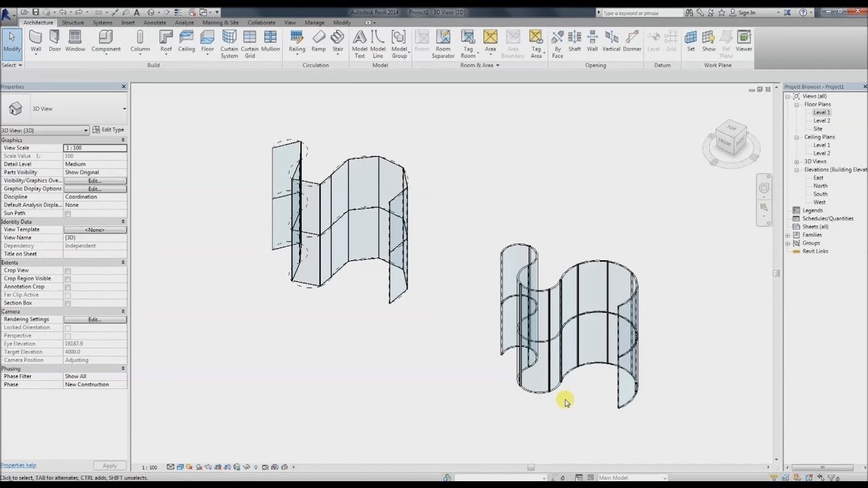Screen dimensions: 868x488
Task: Select the East elevation view
Action: pos(818,178)
